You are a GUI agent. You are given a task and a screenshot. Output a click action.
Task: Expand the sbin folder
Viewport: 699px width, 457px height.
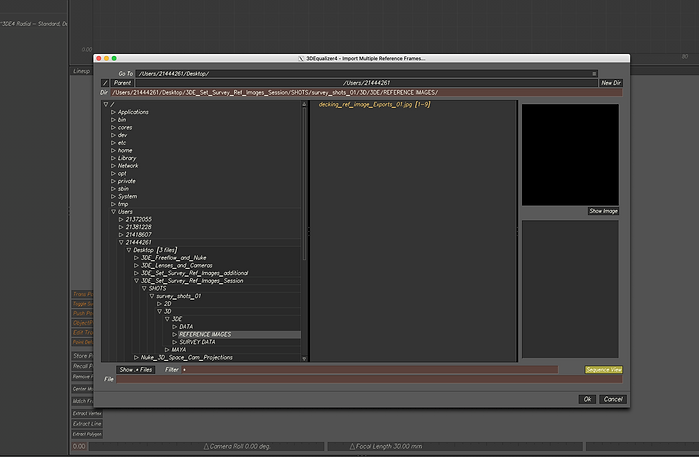click(x=113, y=189)
